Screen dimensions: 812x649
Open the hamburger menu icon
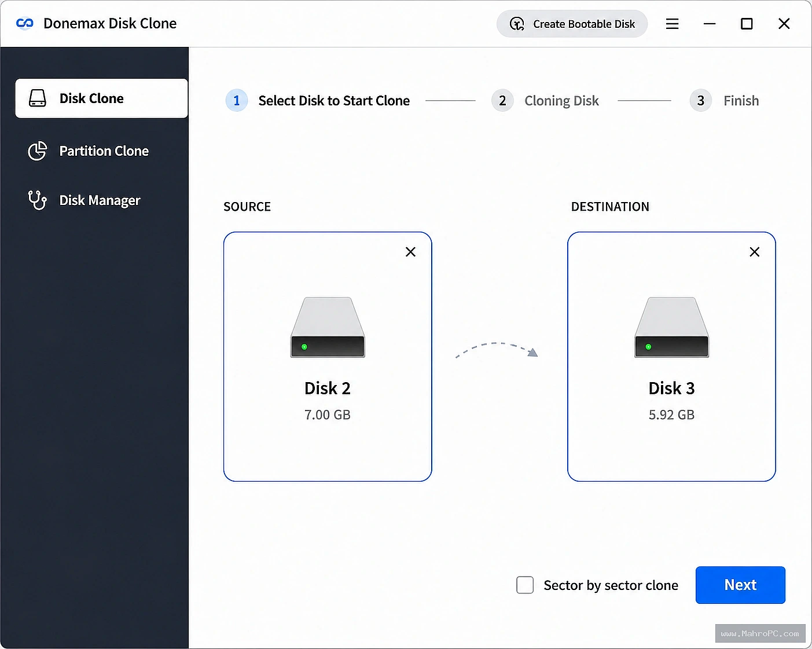pyautogui.click(x=672, y=24)
